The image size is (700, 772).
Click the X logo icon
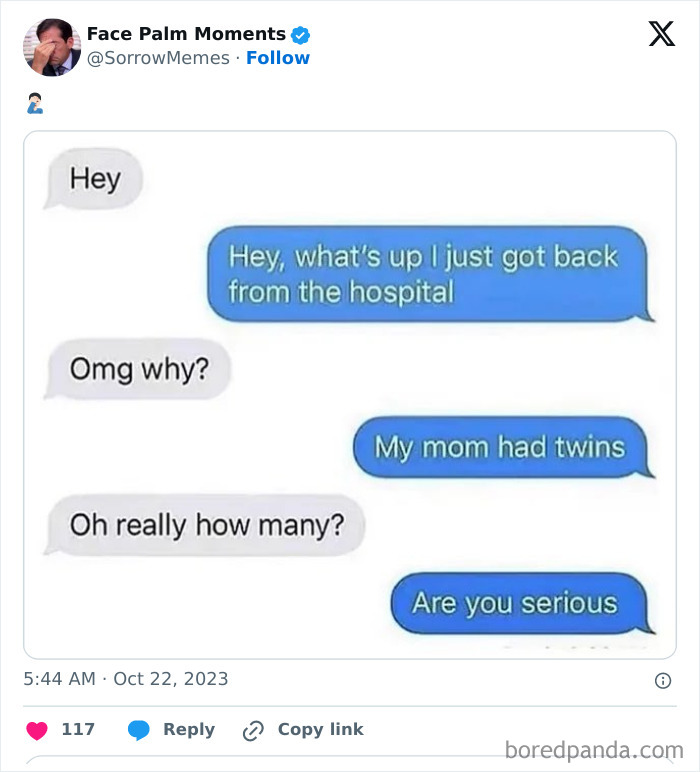coord(661,34)
